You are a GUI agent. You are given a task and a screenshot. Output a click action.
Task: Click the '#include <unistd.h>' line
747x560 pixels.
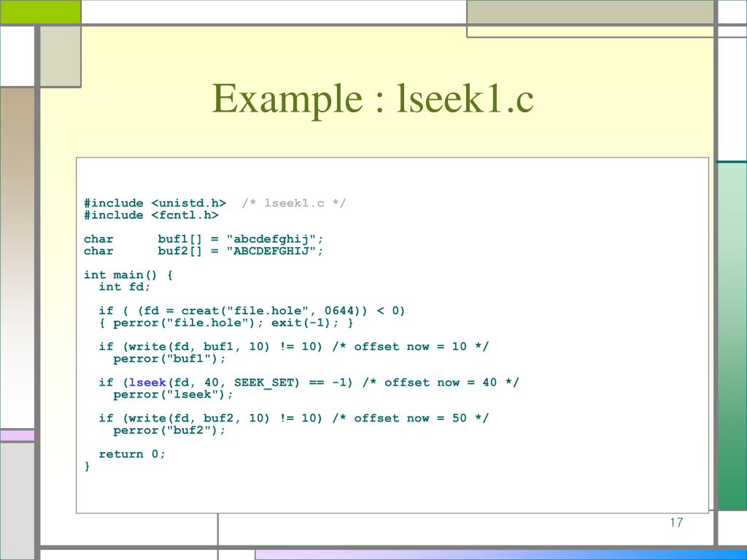point(155,203)
